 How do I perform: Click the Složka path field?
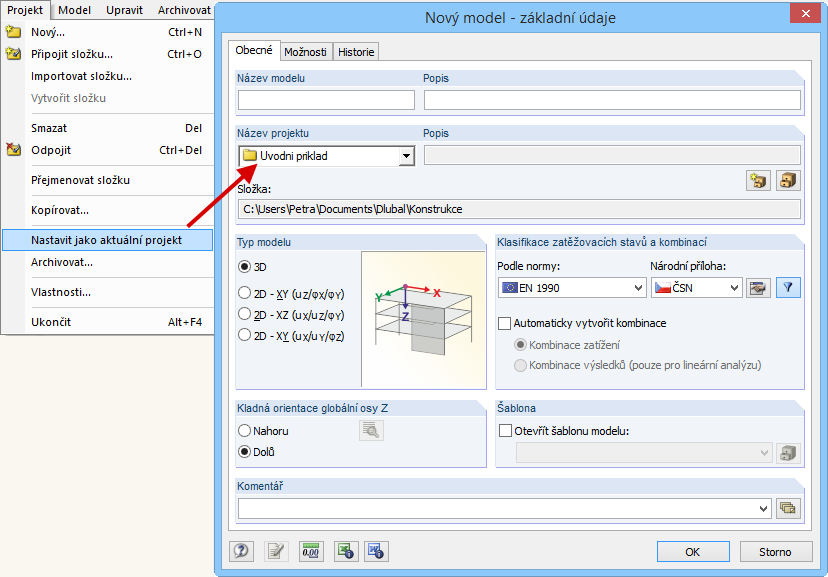pyautogui.click(x=519, y=209)
